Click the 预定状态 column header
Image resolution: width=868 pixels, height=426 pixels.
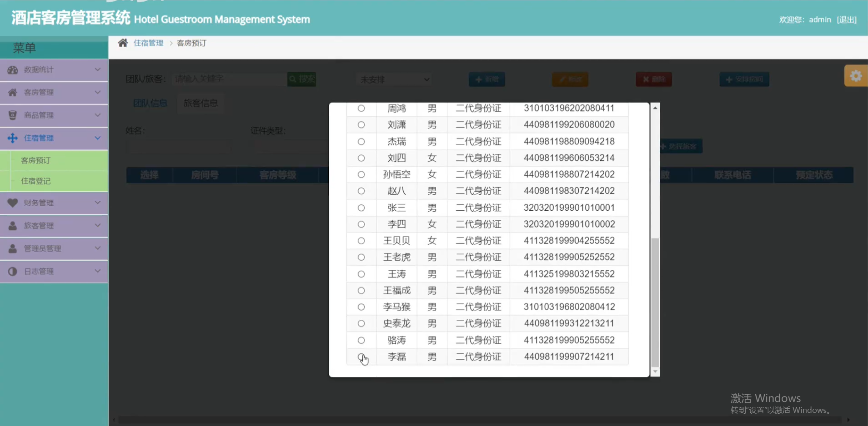click(814, 175)
